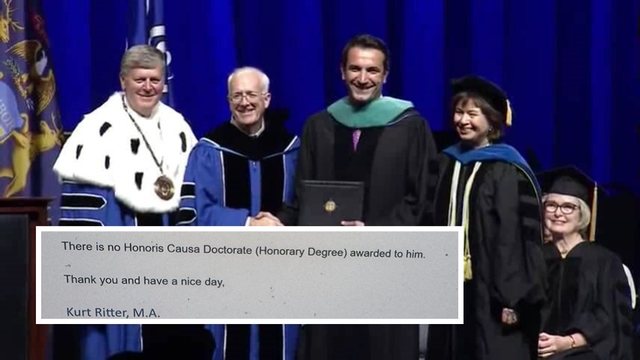This screenshot has width=640, height=360.
Task: Click the wooden podium at the left edge
Action: point(22,278)
